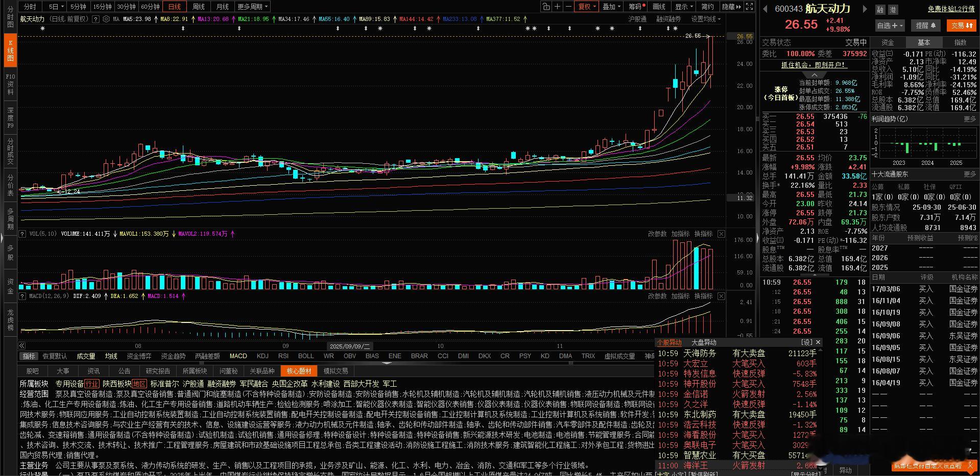The height and width of the screenshot is (476, 980).
Task: Click the orange 交易 trade button
Action: [x=963, y=26]
